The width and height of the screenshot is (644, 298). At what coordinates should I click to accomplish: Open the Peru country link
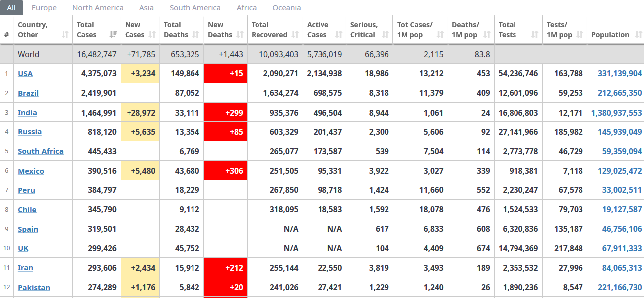pos(26,190)
